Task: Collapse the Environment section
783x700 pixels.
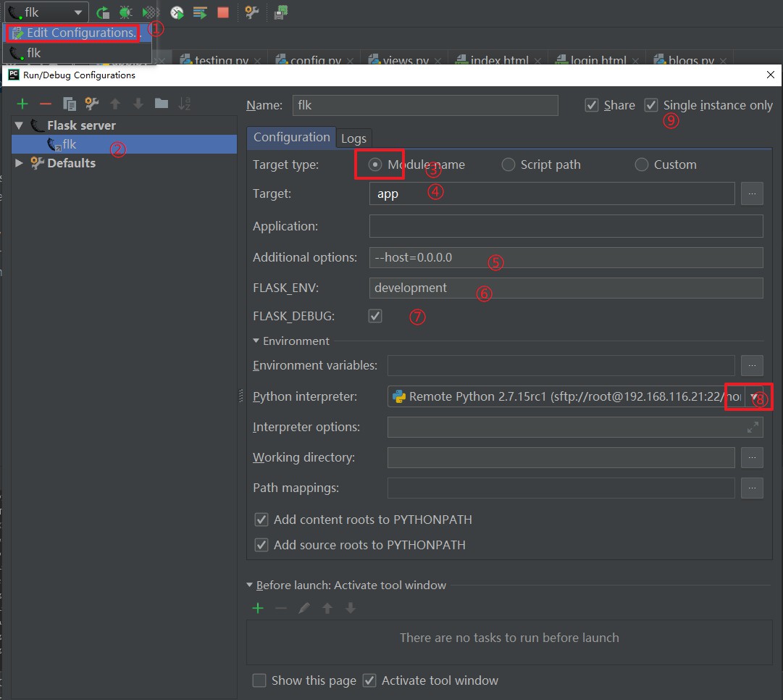Action: tap(256, 341)
